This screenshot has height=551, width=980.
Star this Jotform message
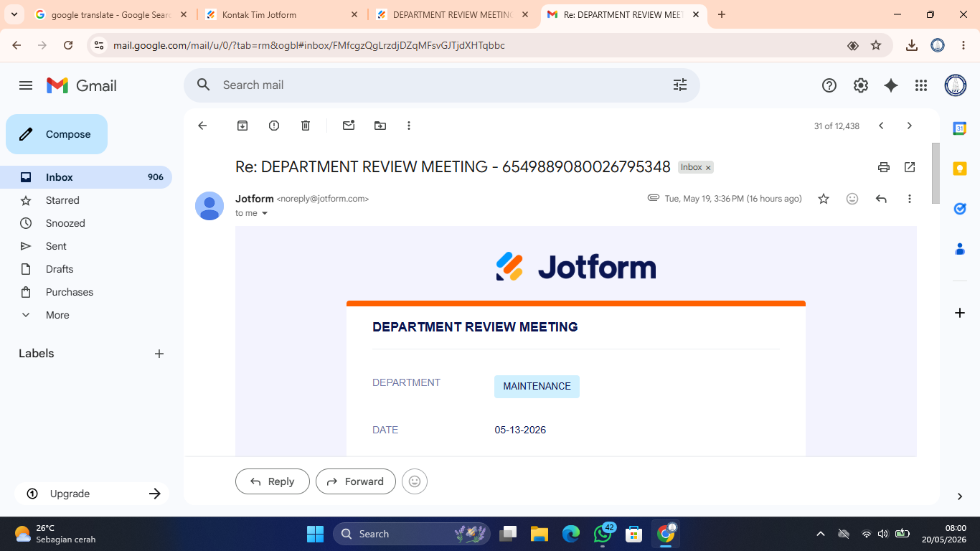point(824,199)
